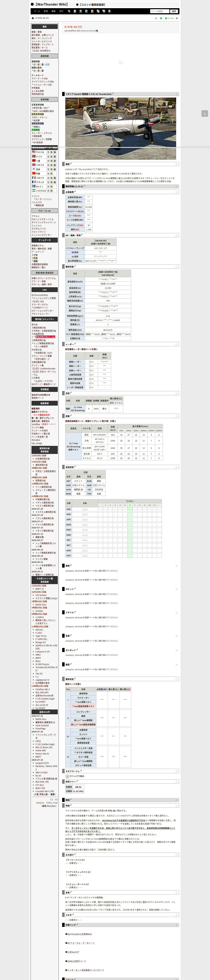Focus the site search input field
The height and width of the screenshot is (980, 210).
point(159,11)
